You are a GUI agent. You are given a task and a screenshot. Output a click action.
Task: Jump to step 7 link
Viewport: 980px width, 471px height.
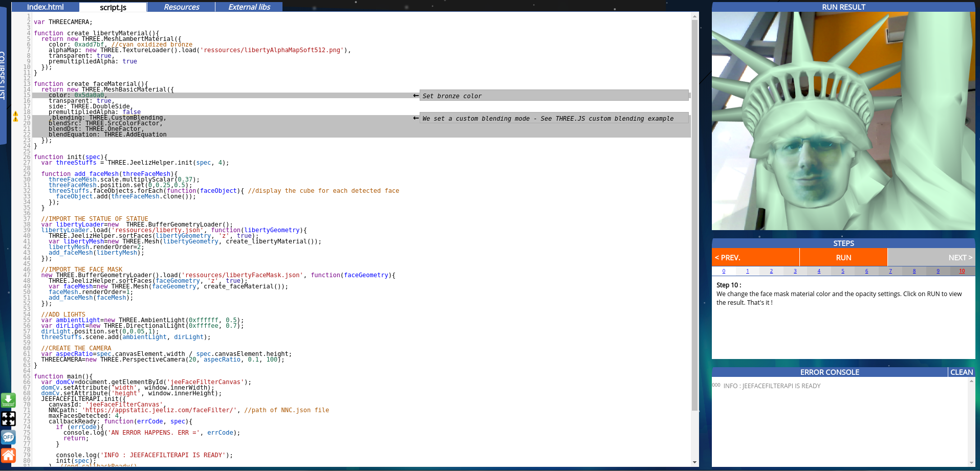890,271
